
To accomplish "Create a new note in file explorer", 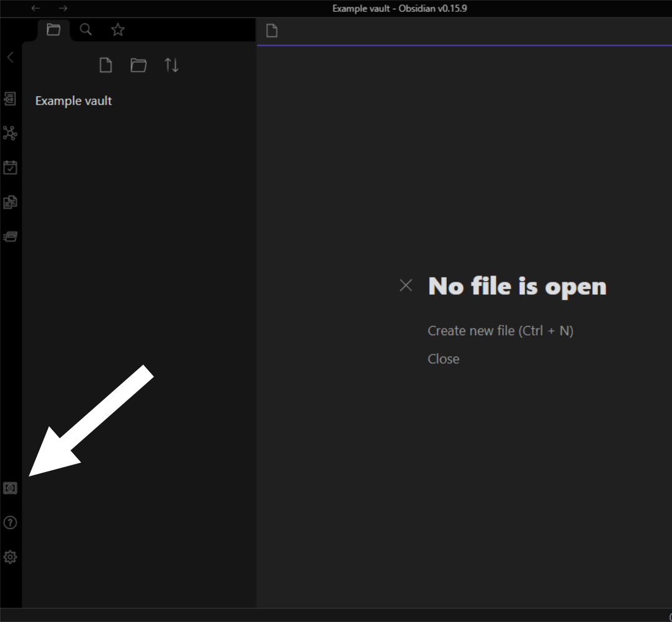I will click(x=106, y=65).
